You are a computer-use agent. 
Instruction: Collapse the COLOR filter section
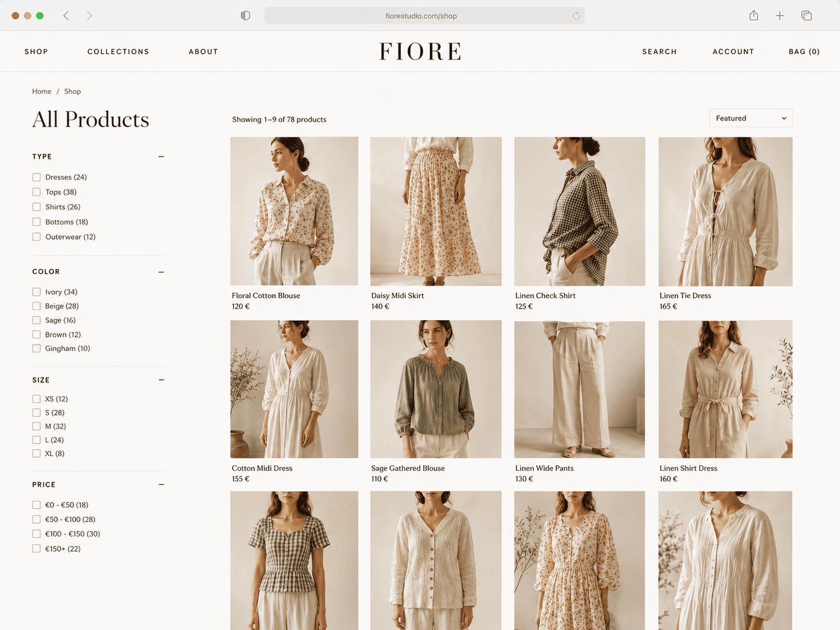tap(161, 271)
